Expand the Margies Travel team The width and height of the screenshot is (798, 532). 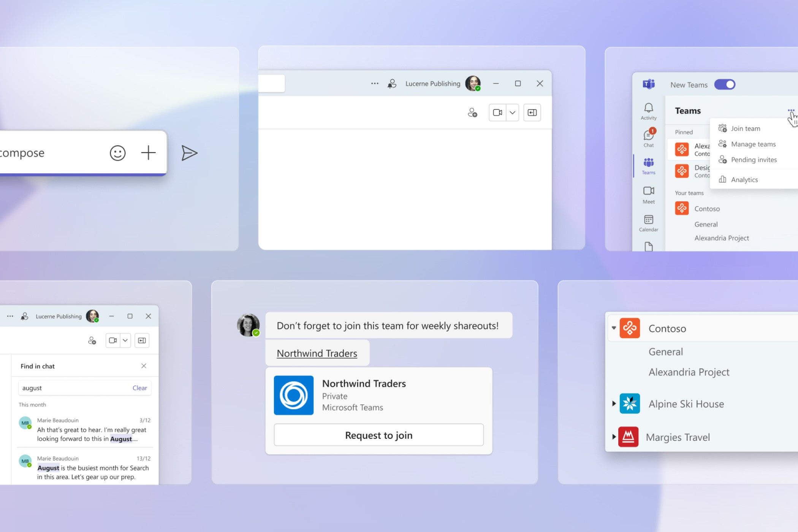(614, 437)
